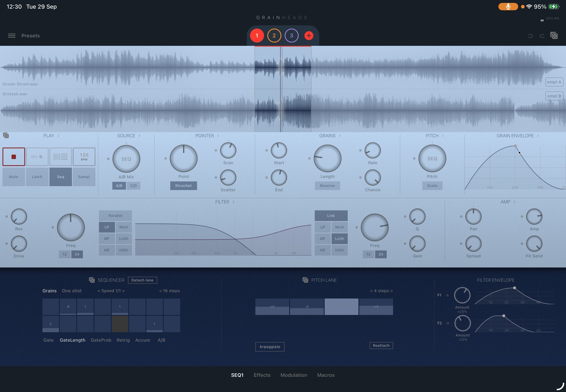Click the Pitch Lane dice icon
Image resolution: width=566 pixels, height=392 pixels.
[x=305, y=280]
